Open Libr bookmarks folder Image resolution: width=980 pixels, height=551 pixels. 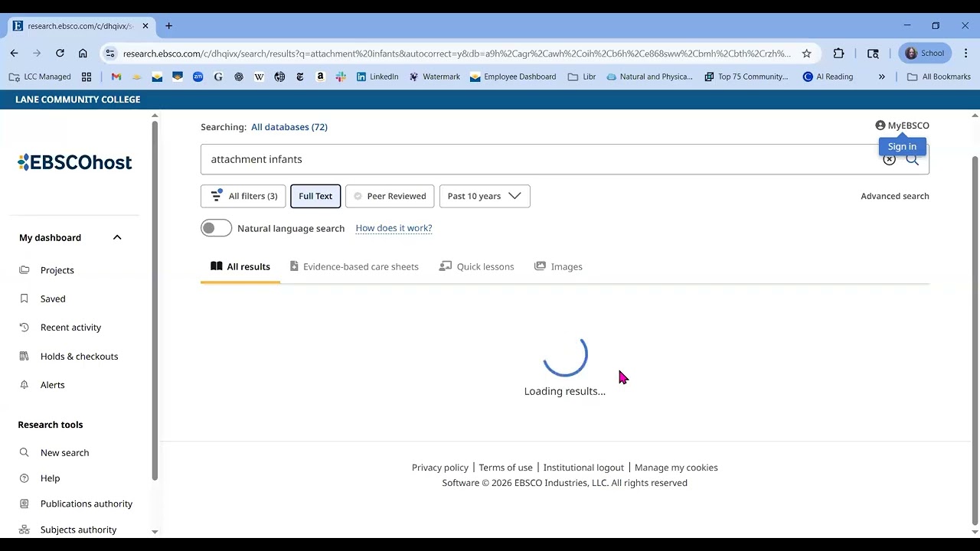point(582,77)
